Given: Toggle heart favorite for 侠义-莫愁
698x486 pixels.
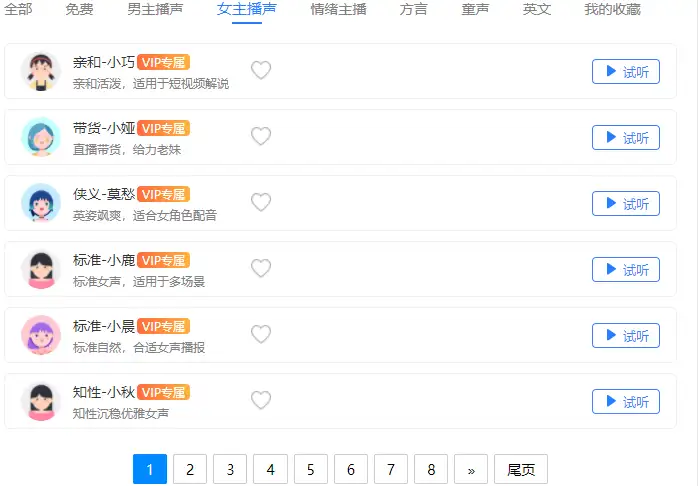Looking at the screenshot, I should click(261, 202).
